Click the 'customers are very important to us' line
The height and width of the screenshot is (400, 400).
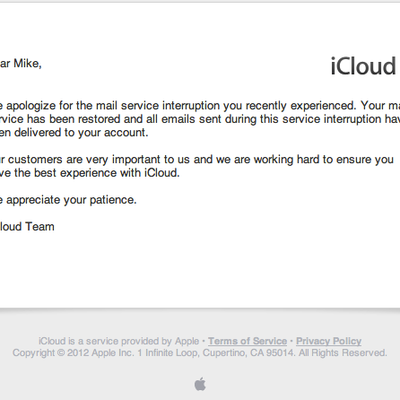click(197, 159)
